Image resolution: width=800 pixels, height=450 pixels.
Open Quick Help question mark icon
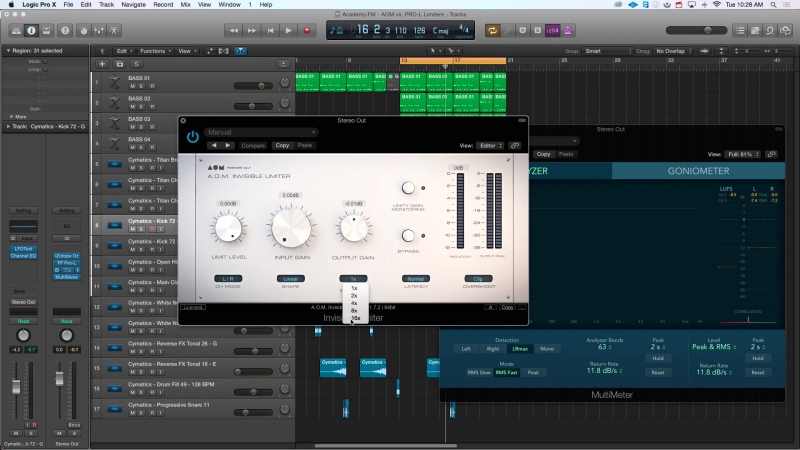point(65,31)
